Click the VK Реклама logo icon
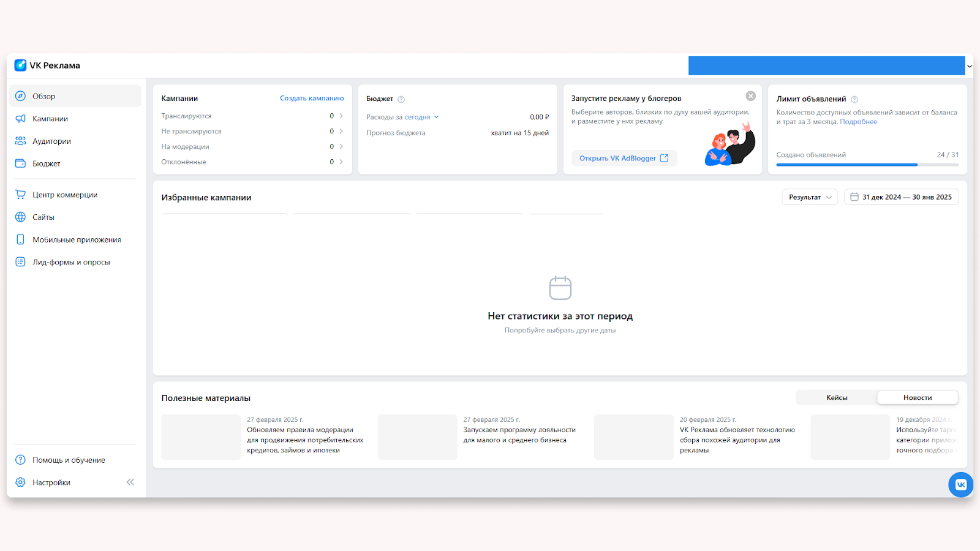The height and width of the screenshot is (551, 980). click(20, 66)
